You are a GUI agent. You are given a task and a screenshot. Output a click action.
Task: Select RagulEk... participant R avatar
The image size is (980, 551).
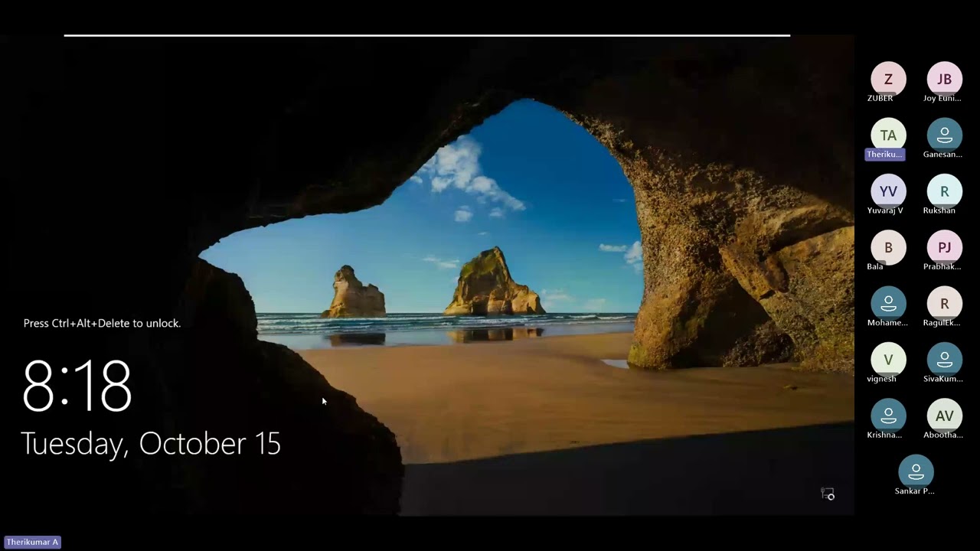[x=945, y=304]
